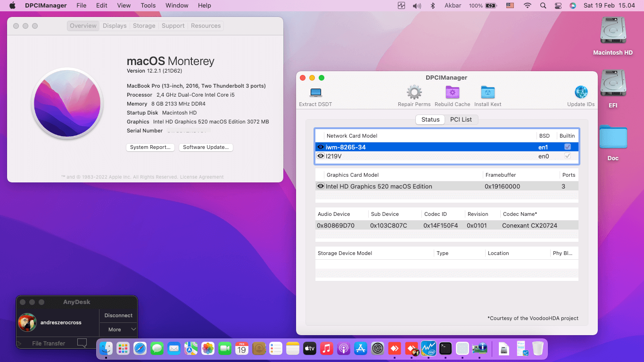Screen dimensions: 644x362
Task: Open the Akbar user menu
Action: point(453,6)
